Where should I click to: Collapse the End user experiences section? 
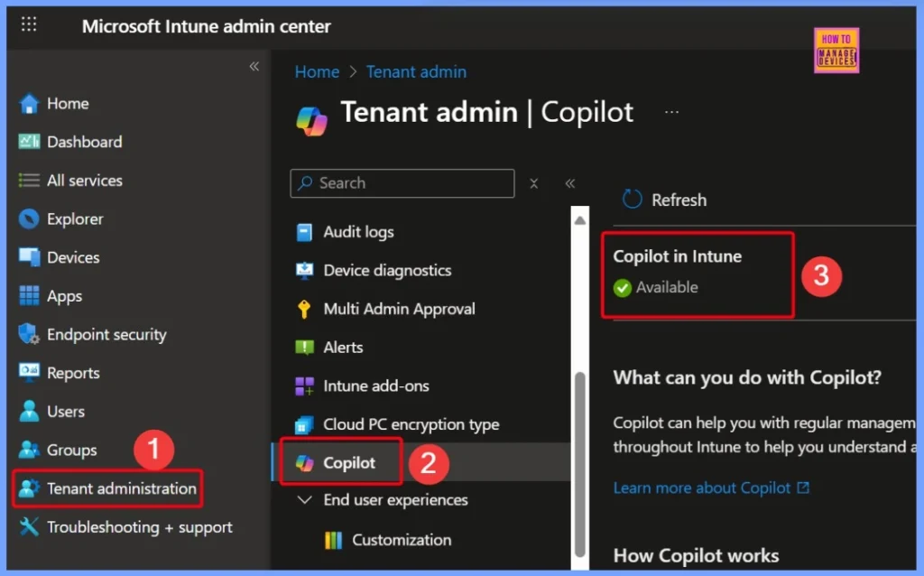coord(305,500)
